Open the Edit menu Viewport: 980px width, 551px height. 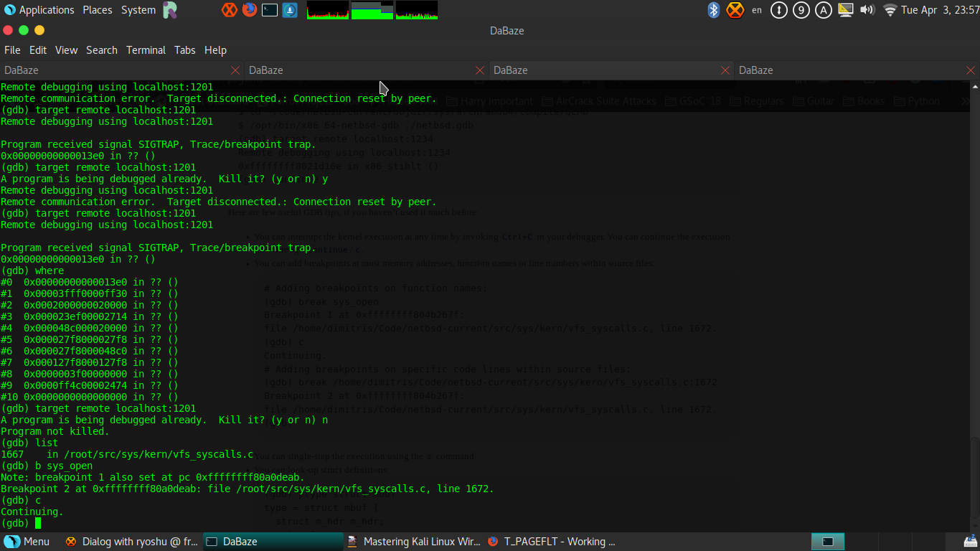[38, 50]
